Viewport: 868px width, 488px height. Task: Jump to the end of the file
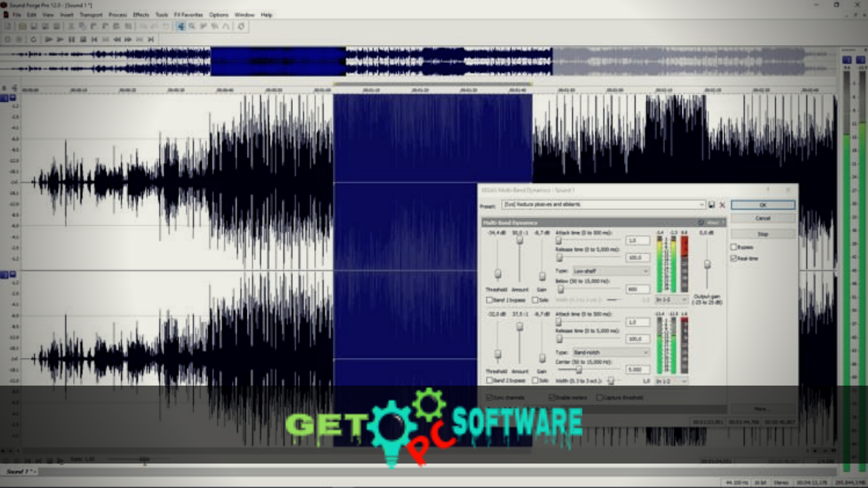(x=151, y=40)
